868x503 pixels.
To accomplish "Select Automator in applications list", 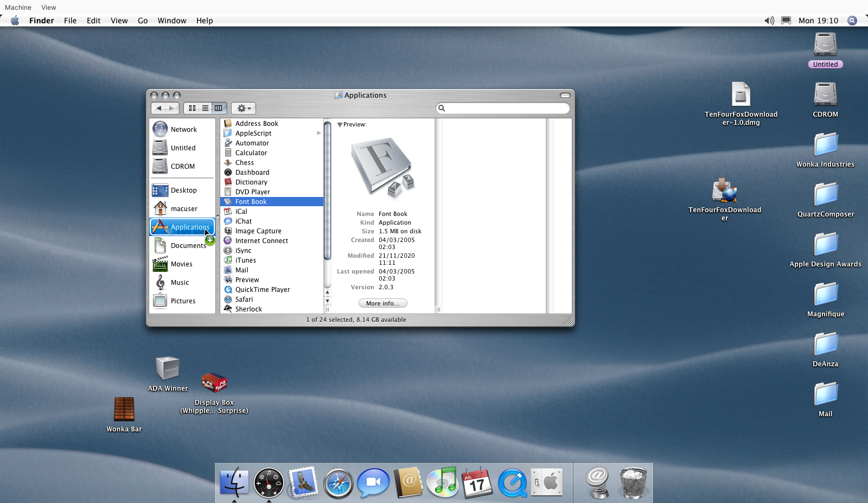I will tap(272, 143).
